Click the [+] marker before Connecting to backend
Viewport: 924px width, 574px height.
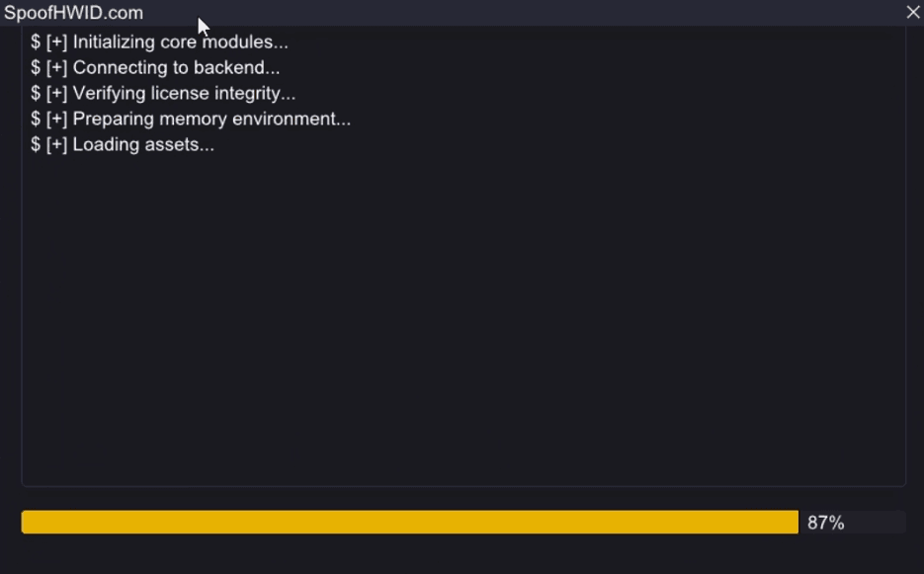[56, 68]
